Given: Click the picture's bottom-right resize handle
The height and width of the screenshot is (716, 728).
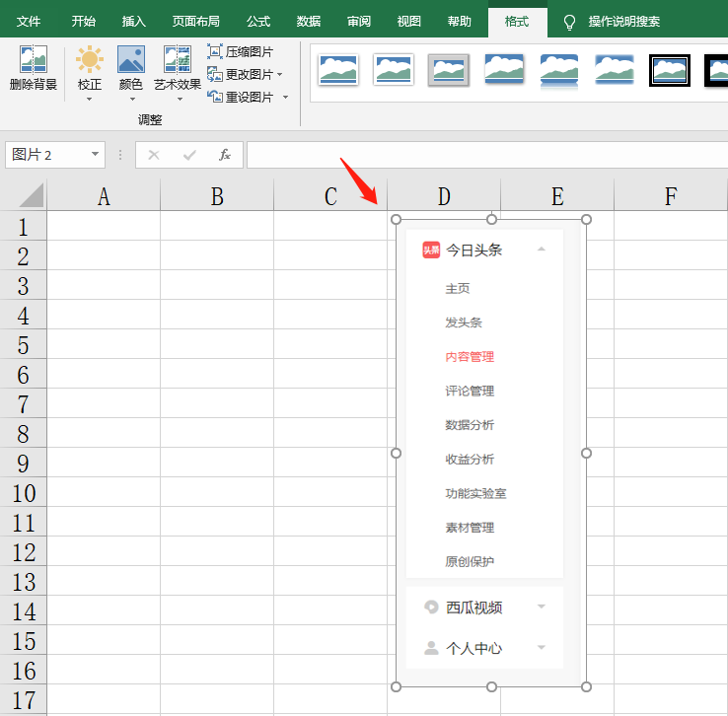Looking at the screenshot, I should tap(586, 686).
